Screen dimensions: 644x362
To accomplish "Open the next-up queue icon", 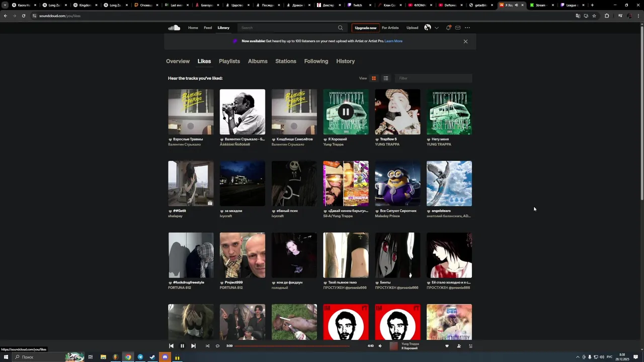I will [471, 346].
